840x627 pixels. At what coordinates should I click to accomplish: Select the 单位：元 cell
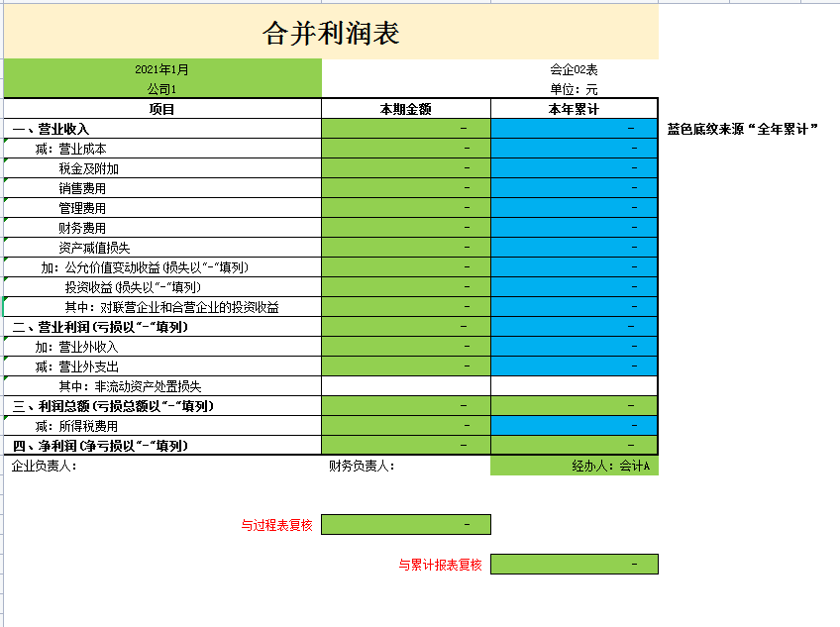[574, 87]
